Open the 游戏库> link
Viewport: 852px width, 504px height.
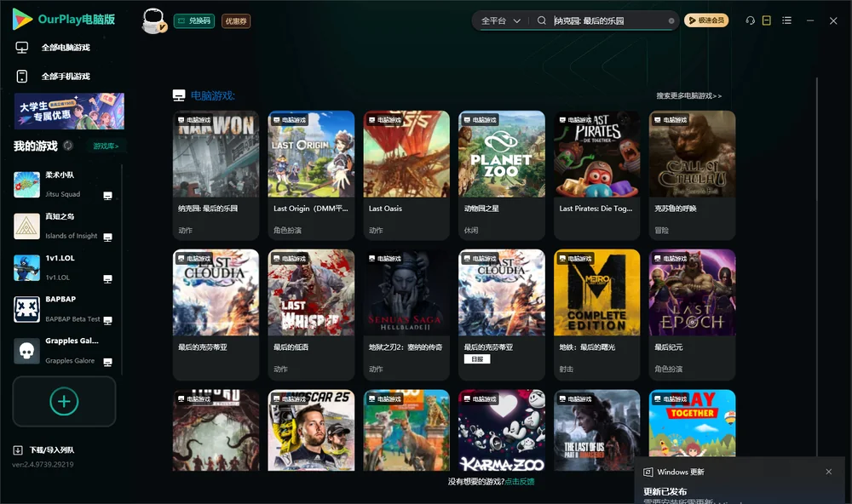(106, 146)
